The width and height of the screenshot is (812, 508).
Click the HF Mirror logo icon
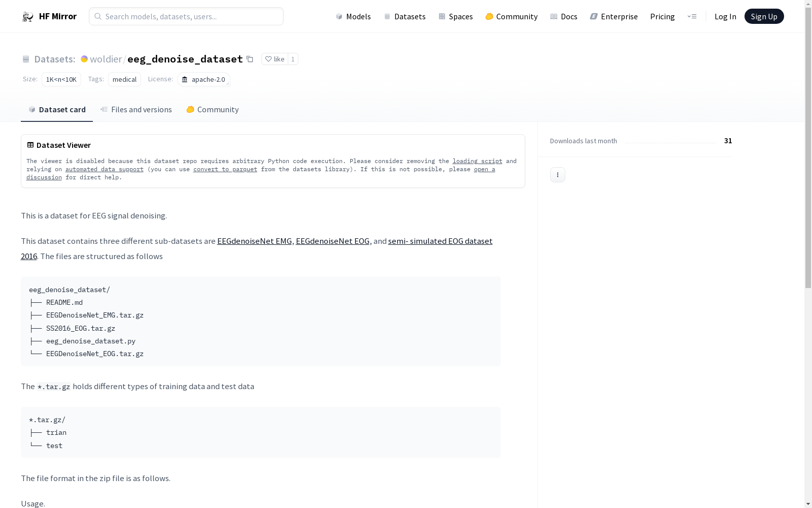pyautogui.click(x=27, y=17)
